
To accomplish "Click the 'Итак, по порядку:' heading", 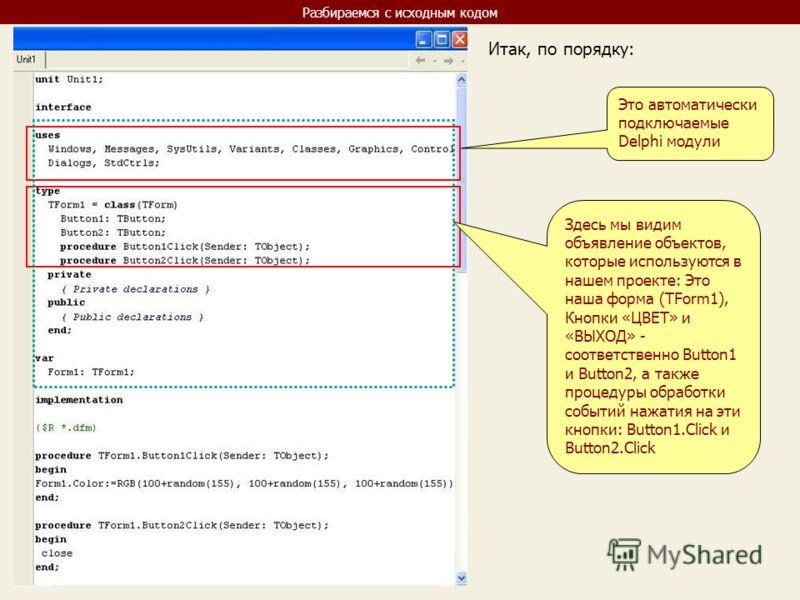I will click(561, 49).
